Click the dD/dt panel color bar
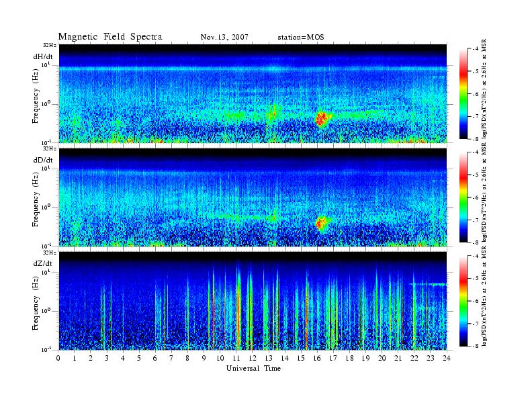Viewport: 532px width, 411px height. pyautogui.click(x=463, y=197)
